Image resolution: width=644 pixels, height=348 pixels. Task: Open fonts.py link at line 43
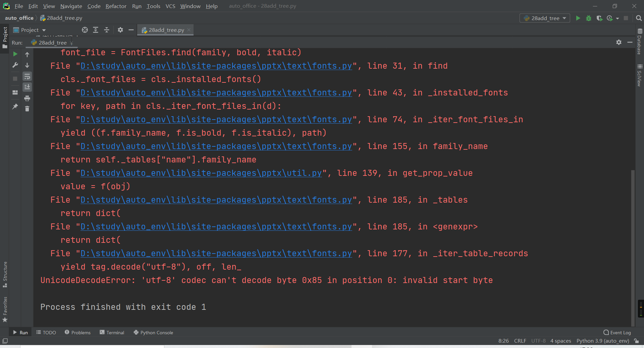pos(216,93)
